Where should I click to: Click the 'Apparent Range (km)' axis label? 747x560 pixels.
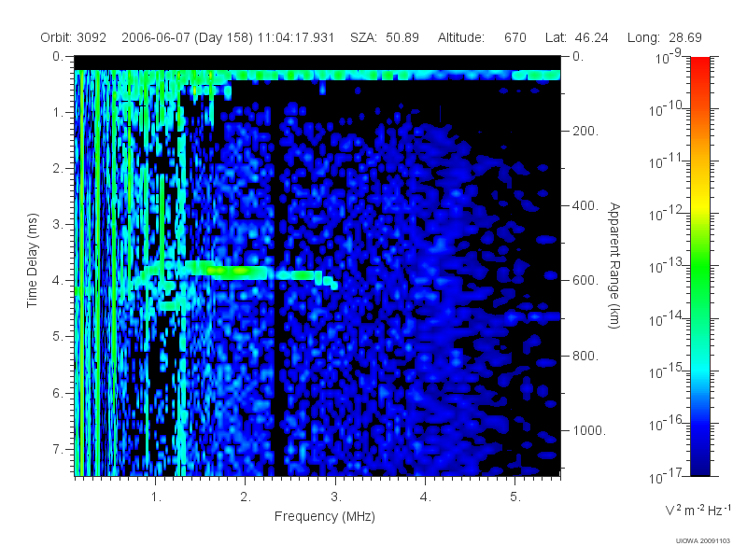click(x=614, y=265)
